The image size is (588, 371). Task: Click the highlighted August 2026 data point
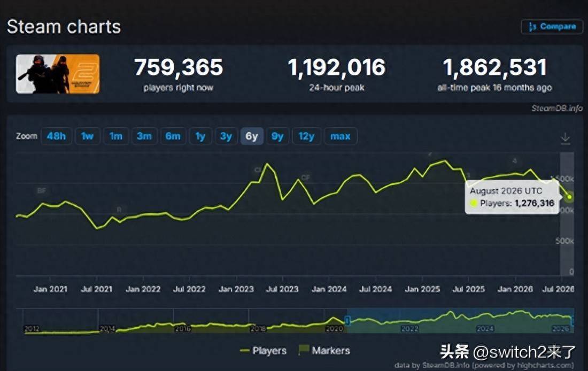coord(569,197)
